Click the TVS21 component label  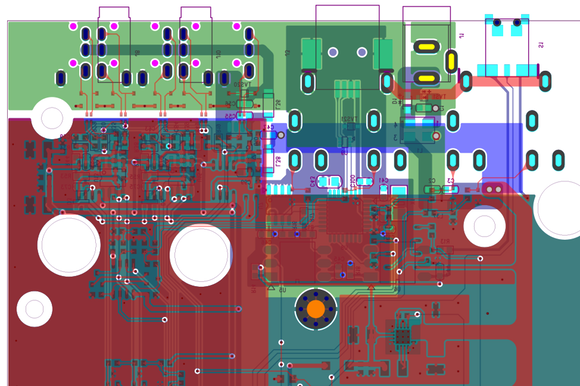click(x=349, y=119)
